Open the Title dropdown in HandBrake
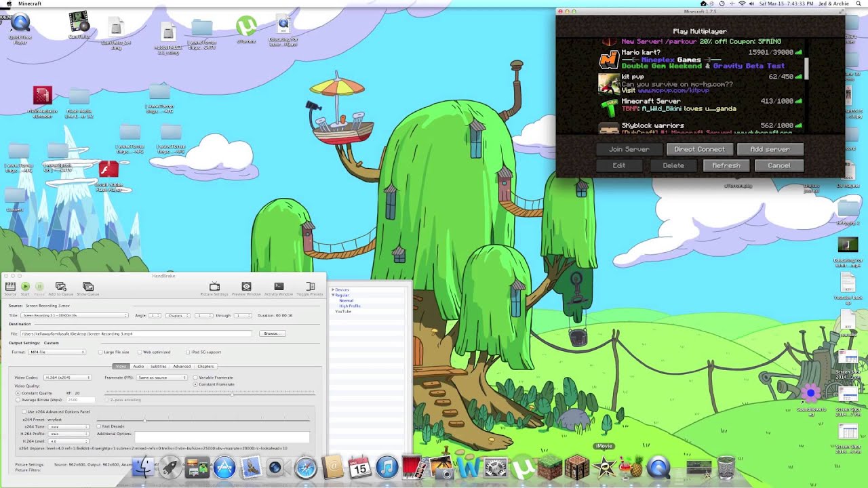 (74, 316)
